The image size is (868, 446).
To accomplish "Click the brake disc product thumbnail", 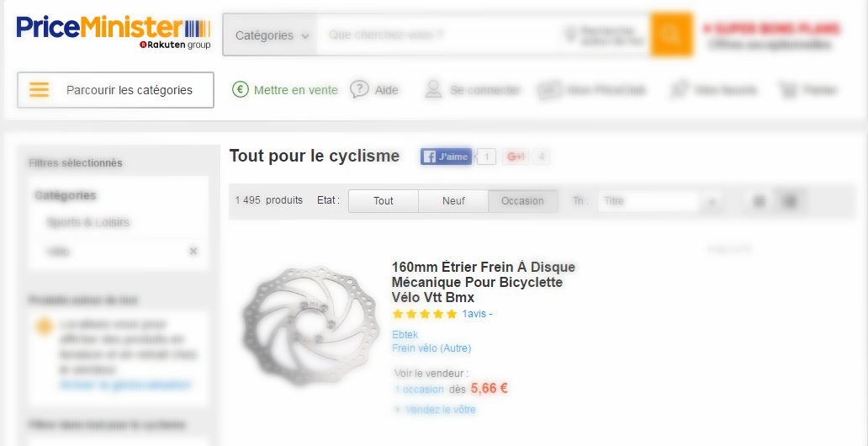I will point(310,325).
